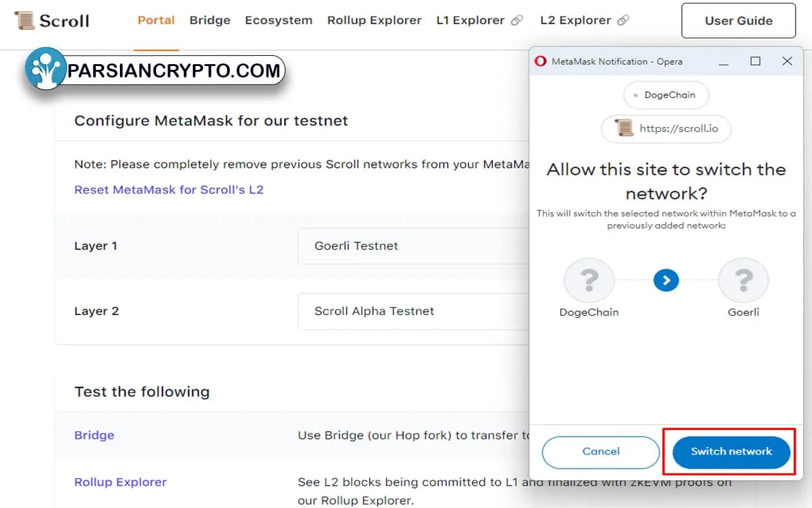The image size is (812, 508).
Task: Click the DogeChain network pill in MetaMask
Action: point(666,95)
